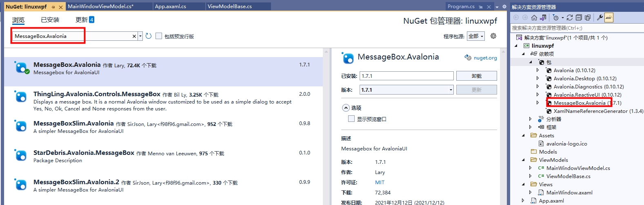Open the NuGet search history dropdown
Viewport: 644px width, 205px height.
pos(140,36)
